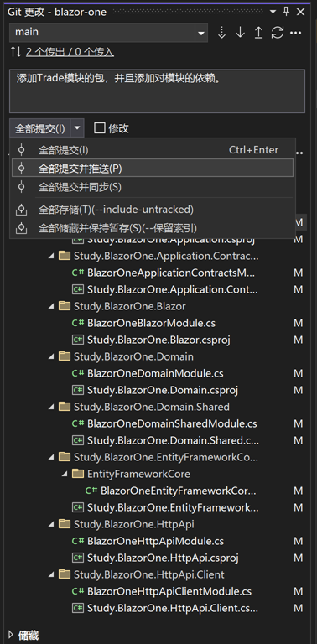Enable the 修改 (amend) checkbox
This screenshot has height=644, width=317.
pyautogui.click(x=100, y=128)
